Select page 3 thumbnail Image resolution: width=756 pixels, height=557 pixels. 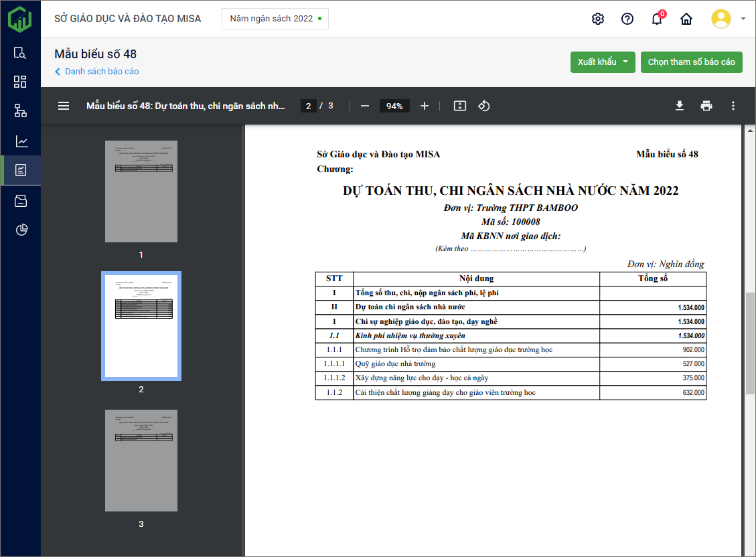[141, 461]
